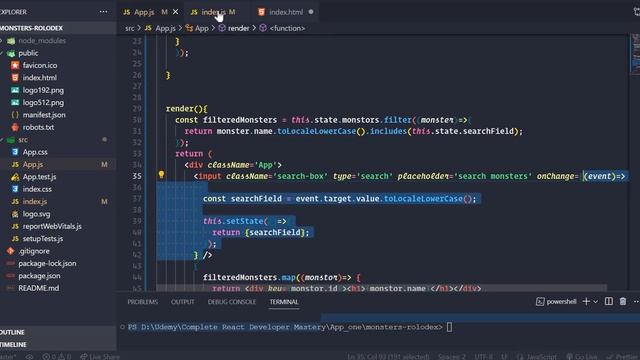Click Spaces: 2 indentation setting
This screenshot has height=360, width=640.
tap(451, 356)
